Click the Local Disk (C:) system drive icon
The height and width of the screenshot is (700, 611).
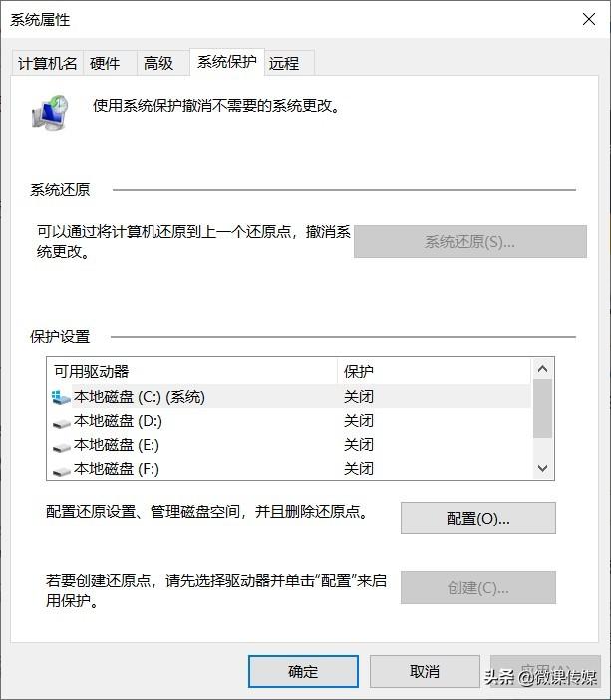coord(62,397)
